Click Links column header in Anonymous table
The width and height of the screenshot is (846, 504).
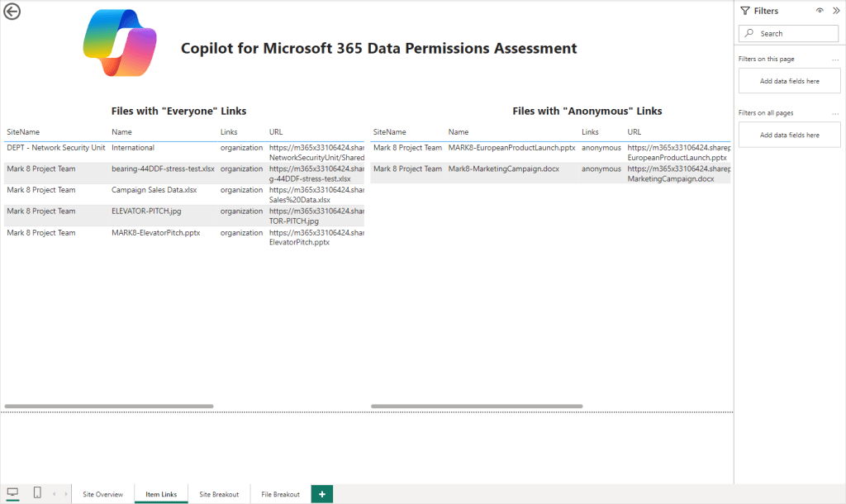point(590,132)
